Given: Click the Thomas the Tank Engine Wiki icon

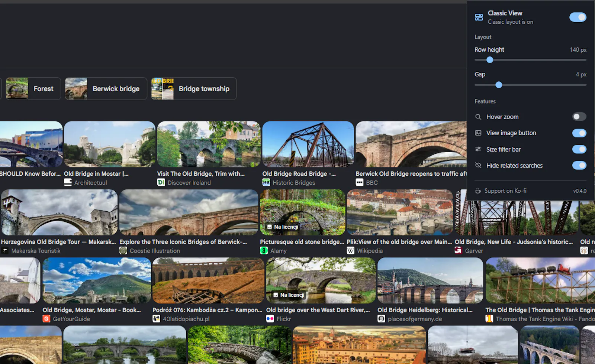Looking at the screenshot, I should point(489,319).
